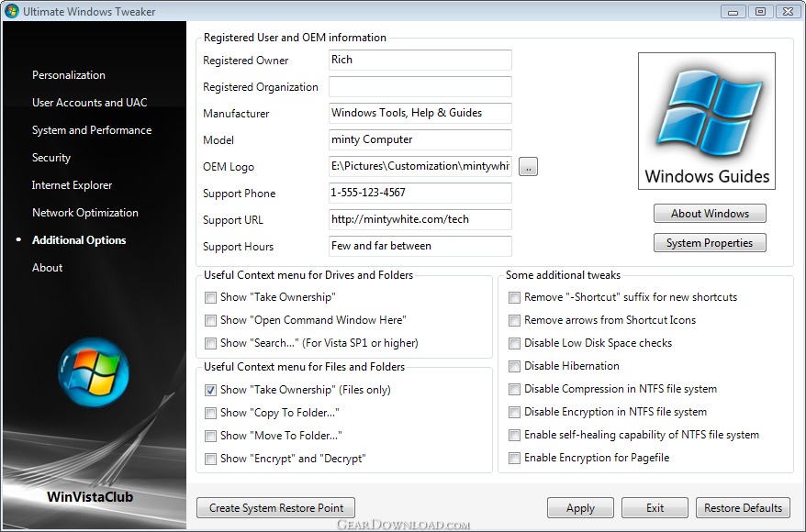The image size is (806, 532).
Task: Click the Registered Owner field
Action: tap(420, 61)
